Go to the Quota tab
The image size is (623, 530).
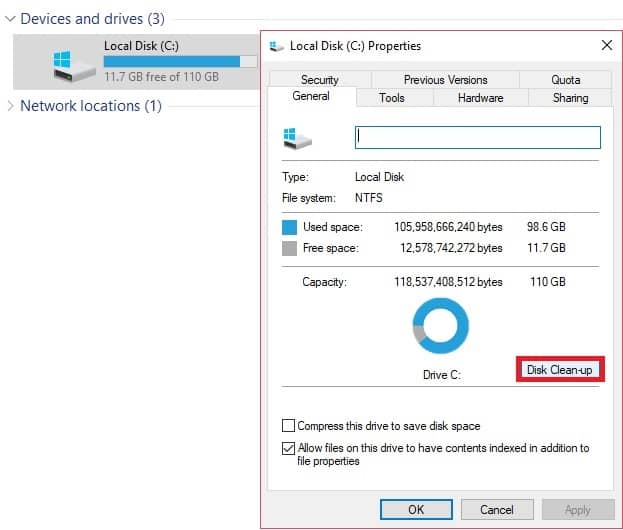[565, 80]
